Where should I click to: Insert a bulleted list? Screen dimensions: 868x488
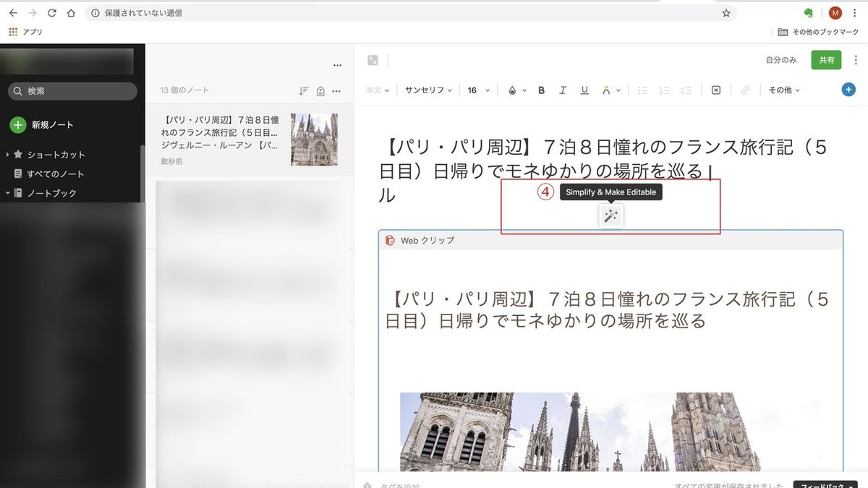click(642, 90)
